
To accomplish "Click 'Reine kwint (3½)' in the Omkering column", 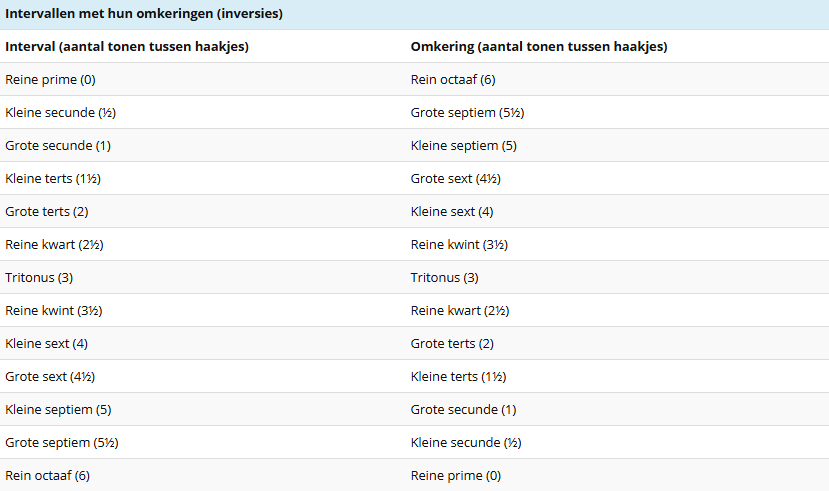I will click(460, 245).
